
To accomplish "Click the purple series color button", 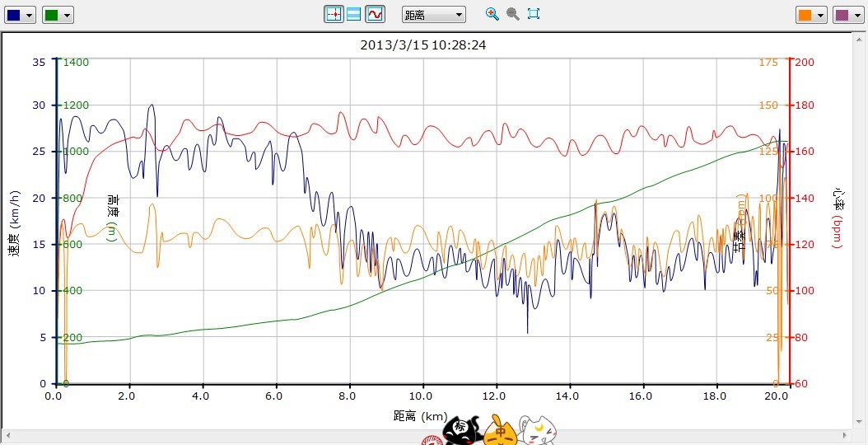I will [x=842, y=15].
